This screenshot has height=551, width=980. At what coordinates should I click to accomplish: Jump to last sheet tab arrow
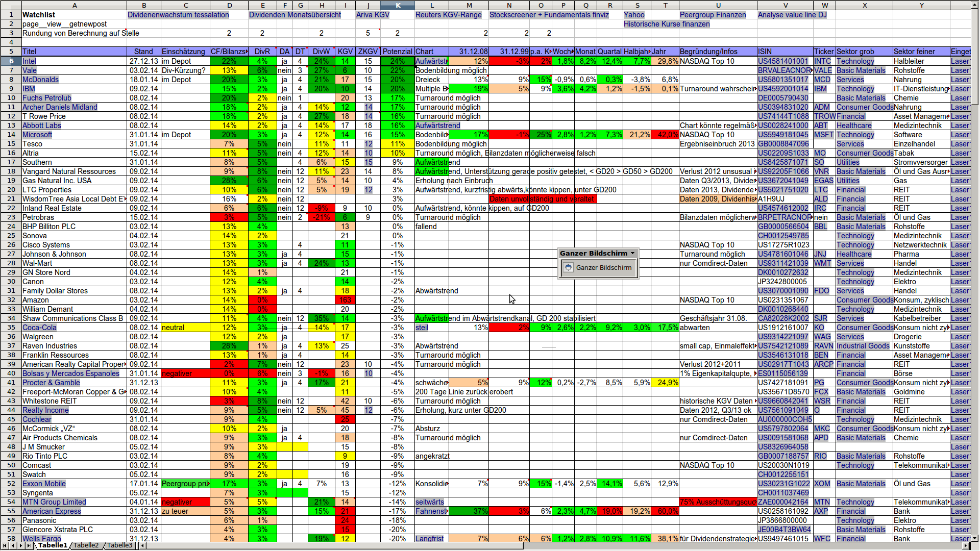(x=30, y=545)
